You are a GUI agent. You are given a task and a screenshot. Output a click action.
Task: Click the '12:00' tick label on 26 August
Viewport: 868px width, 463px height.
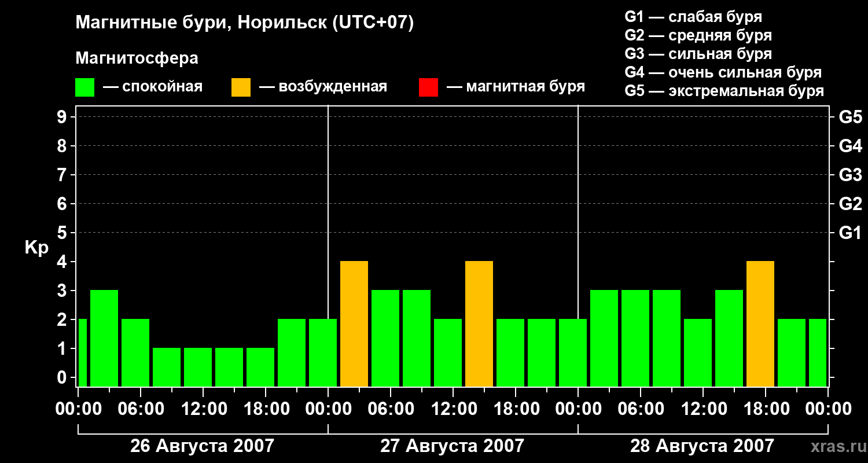203,409
